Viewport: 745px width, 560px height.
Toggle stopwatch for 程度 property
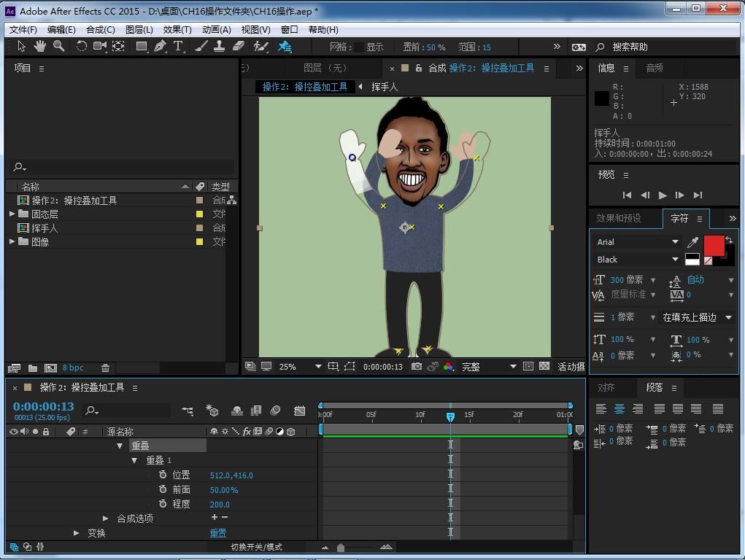163,504
